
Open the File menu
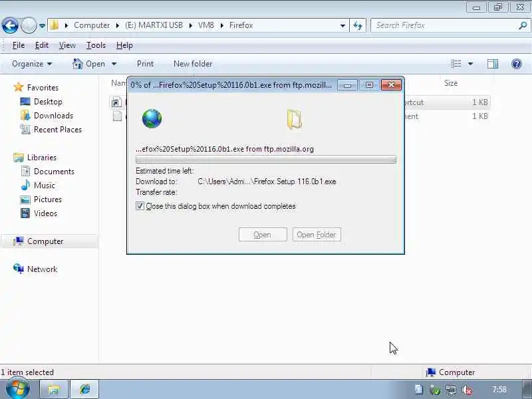tap(19, 45)
